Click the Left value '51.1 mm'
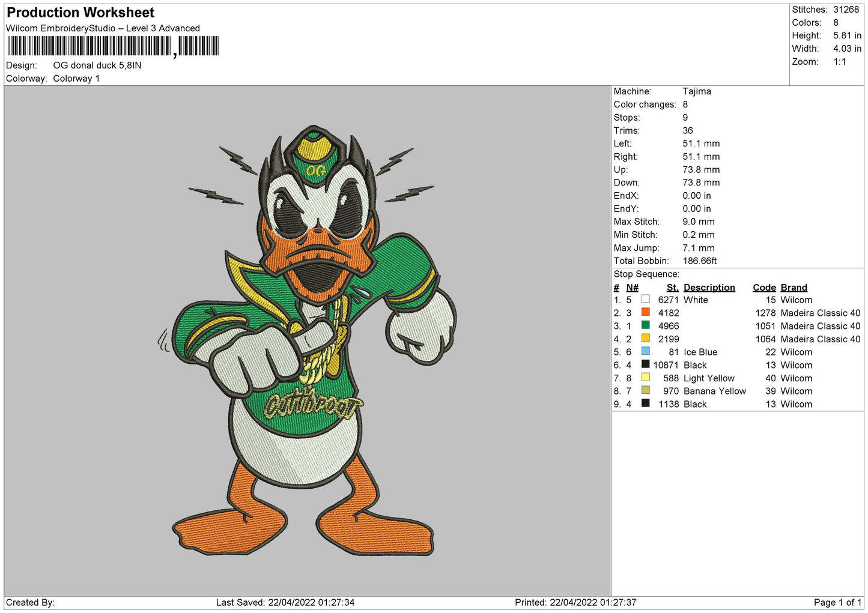Image resolution: width=868 pixels, height=613 pixels. point(701,143)
